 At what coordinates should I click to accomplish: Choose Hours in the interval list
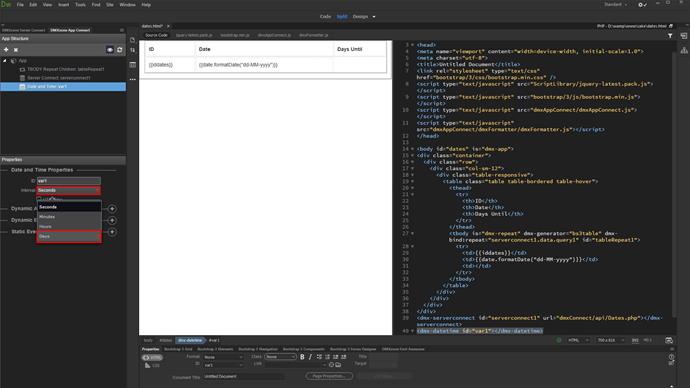pos(69,227)
